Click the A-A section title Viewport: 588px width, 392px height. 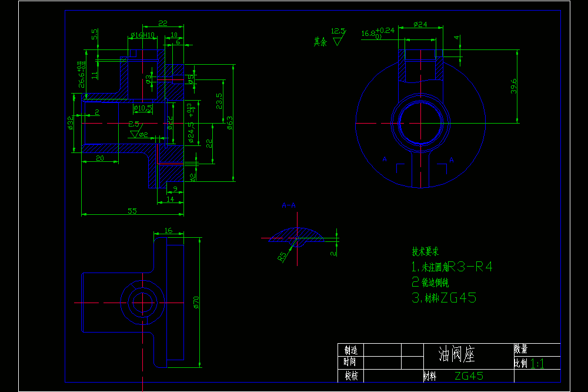coord(289,205)
